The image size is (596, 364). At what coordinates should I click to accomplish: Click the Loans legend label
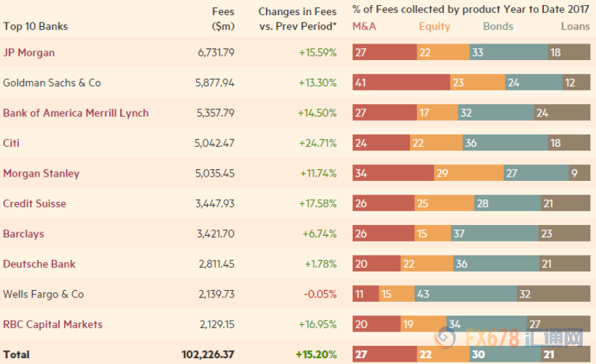coord(575,26)
